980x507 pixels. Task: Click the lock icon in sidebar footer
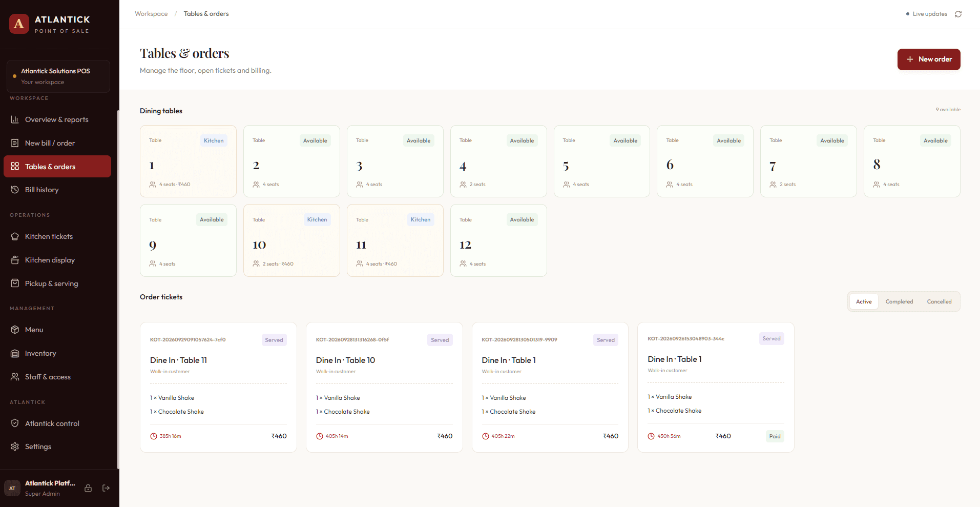click(x=88, y=488)
